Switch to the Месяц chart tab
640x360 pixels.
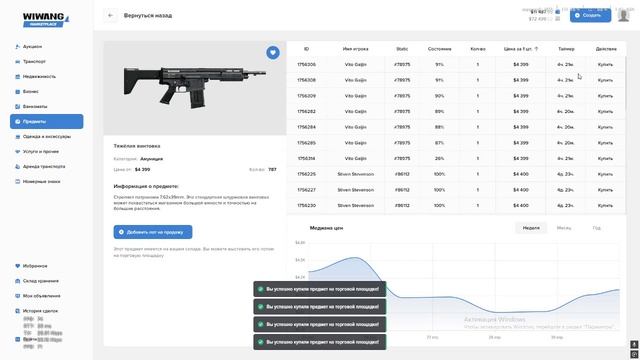click(564, 228)
